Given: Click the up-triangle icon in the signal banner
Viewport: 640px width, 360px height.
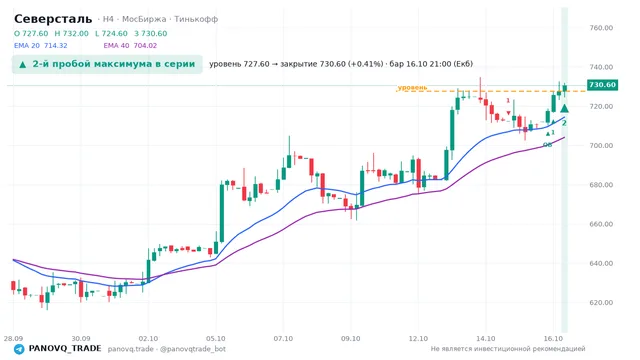Looking at the screenshot, I should point(23,64).
